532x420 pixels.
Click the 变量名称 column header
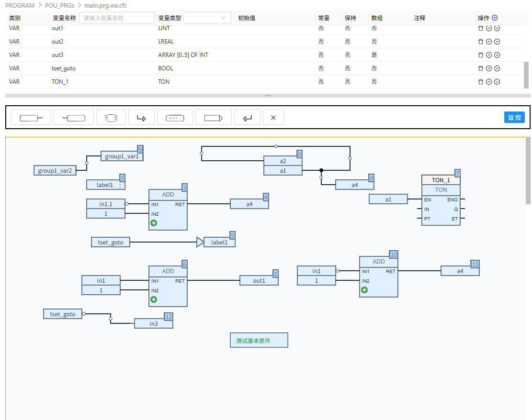point(64,18)
